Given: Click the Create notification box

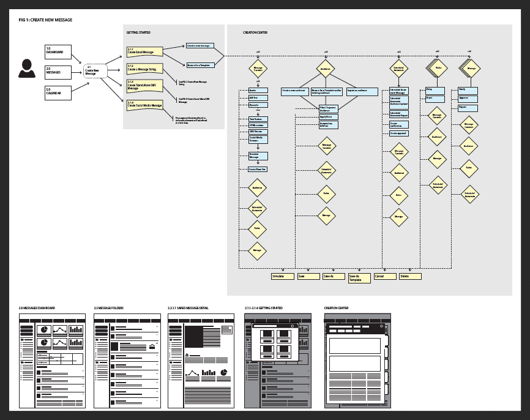Looking at the screenshot, I should [399, 125].
